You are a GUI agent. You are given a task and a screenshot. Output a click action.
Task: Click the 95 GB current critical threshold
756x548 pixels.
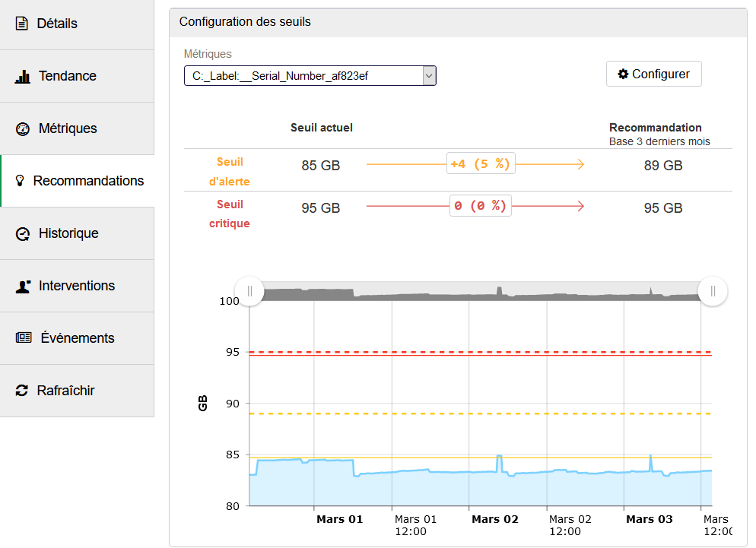321,207
